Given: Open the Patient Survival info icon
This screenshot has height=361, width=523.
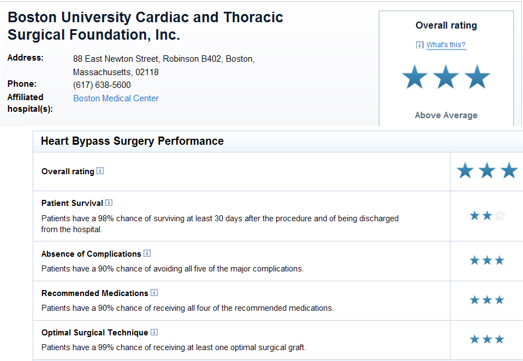Looking at the screenshot, I should point(109,203).
